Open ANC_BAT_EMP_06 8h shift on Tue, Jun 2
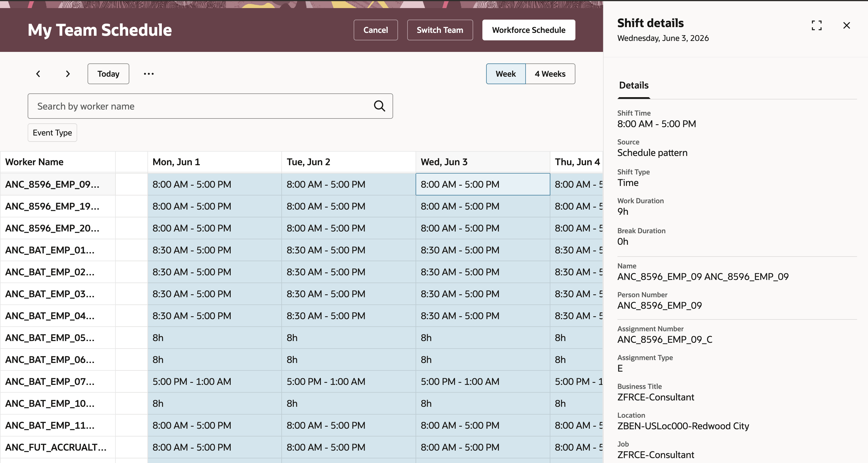 tap(349, 360)
